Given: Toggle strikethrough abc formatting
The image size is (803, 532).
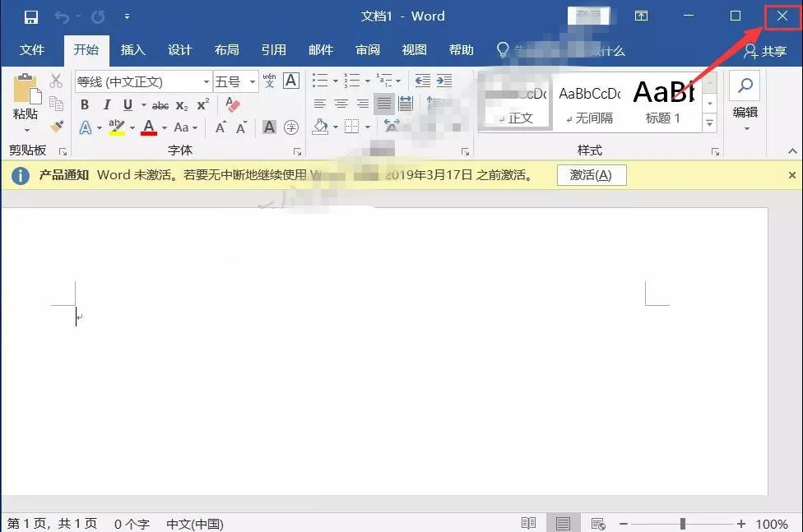Looking at the screenshot, I should click(160, 105).
